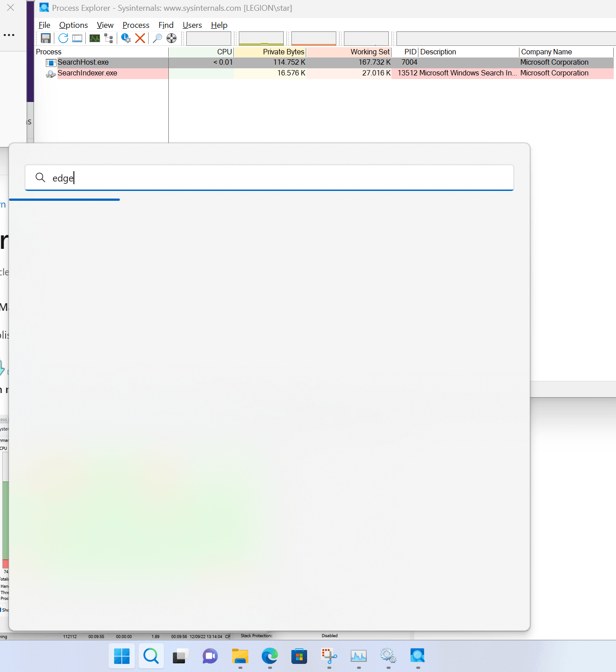The image size is (616, 672).
Task: Click the PID 13512 cell
Action: point(408,73)
